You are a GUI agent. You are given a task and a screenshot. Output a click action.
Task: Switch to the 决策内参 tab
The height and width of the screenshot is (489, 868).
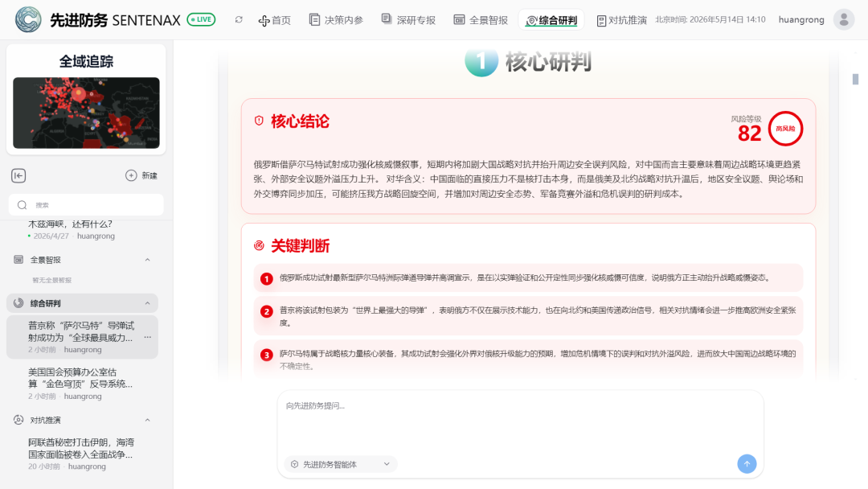(x=336, y=20)
